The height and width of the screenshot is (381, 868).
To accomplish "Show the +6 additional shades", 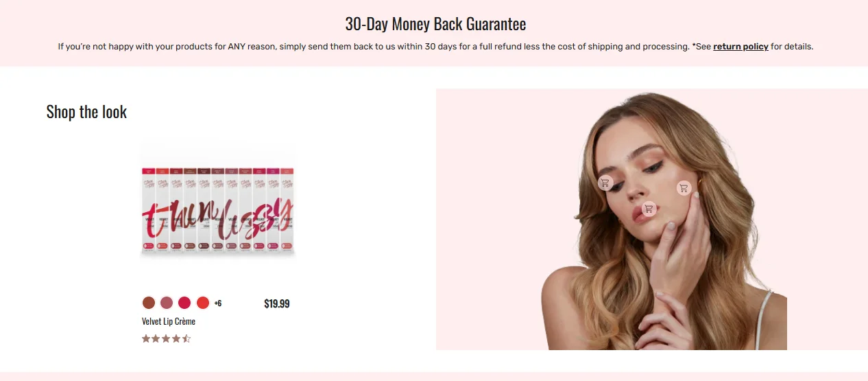I will (x=218, y=303).
